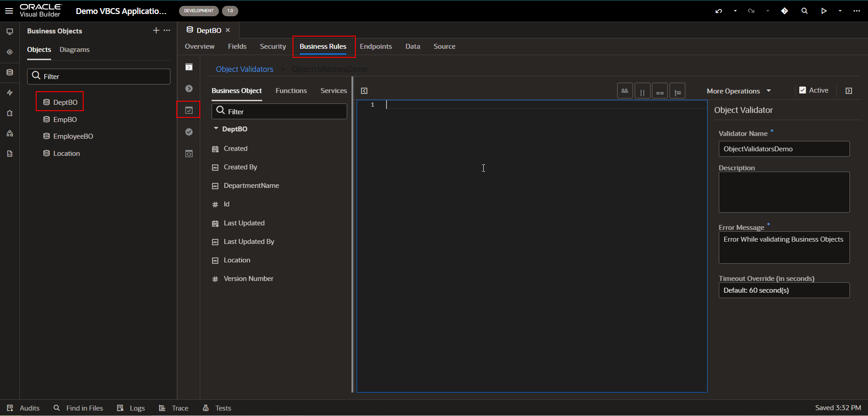Open Object Functions code icon in rail
Screen dimensions: 868x416
[189, 154]
